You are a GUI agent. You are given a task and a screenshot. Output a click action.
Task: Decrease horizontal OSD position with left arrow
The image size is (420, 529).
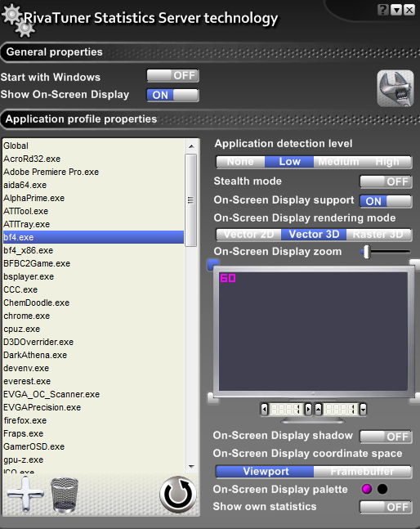[x=264, y=410]
